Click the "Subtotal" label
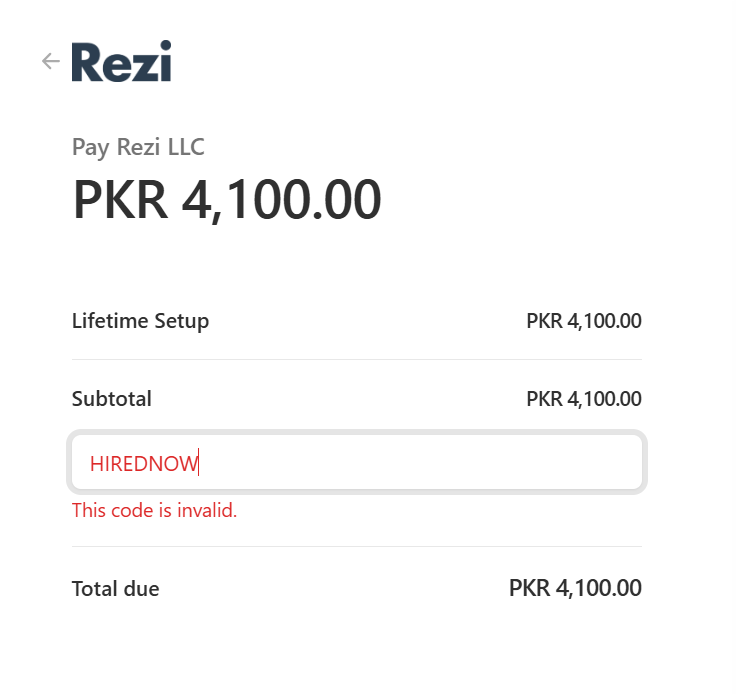Viewport: 736px width, 694px height. tap(112, 399)
